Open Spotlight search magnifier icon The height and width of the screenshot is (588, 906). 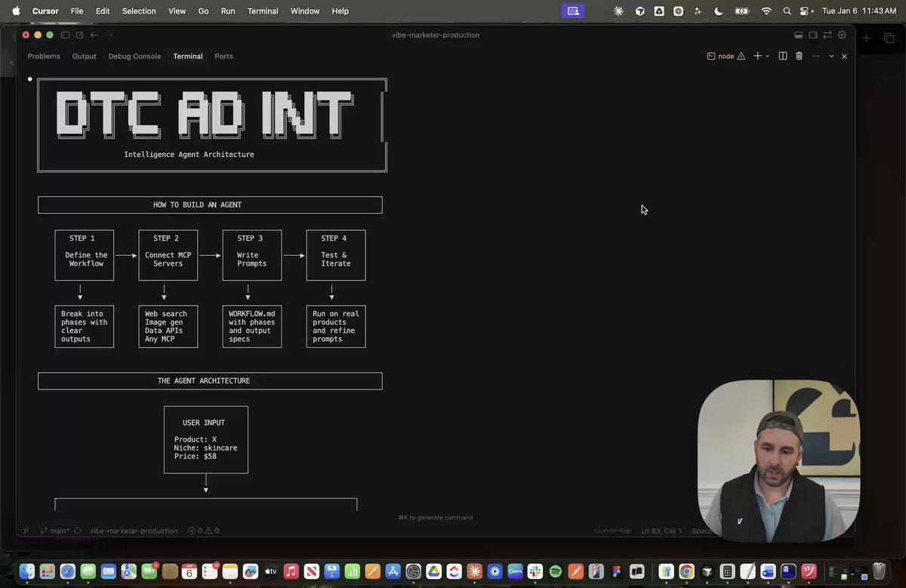pos(787,11)
